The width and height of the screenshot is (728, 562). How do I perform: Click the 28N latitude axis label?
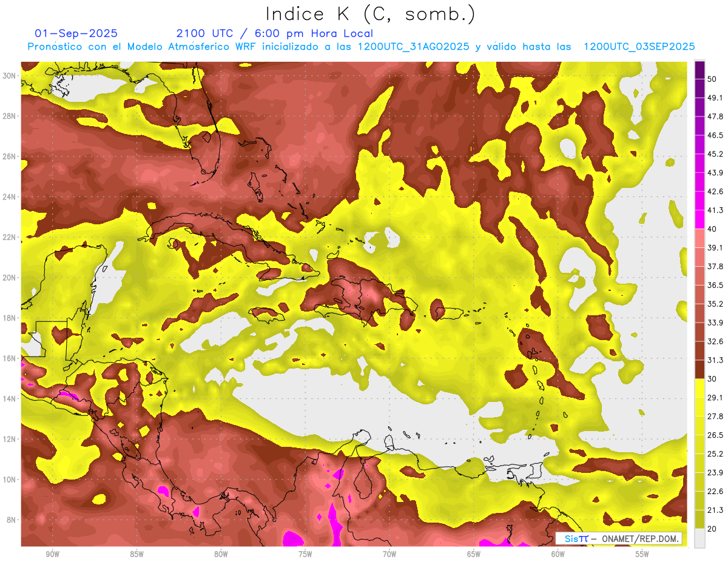click(9, 116)
